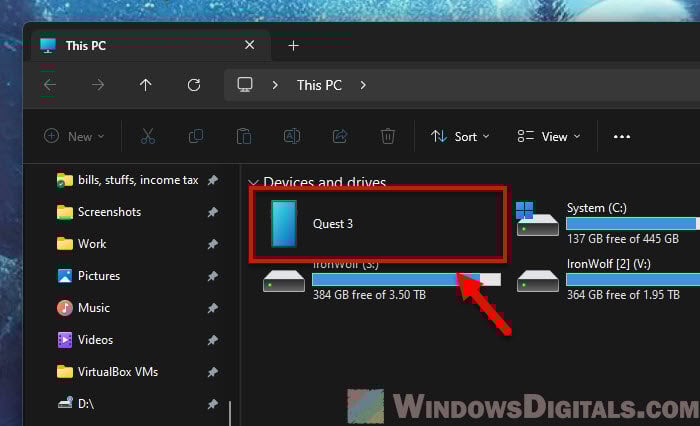The width and height of the screenshot is (700, 426).
Task: Open the Work folder in sidebar
Action: point(82,244)
